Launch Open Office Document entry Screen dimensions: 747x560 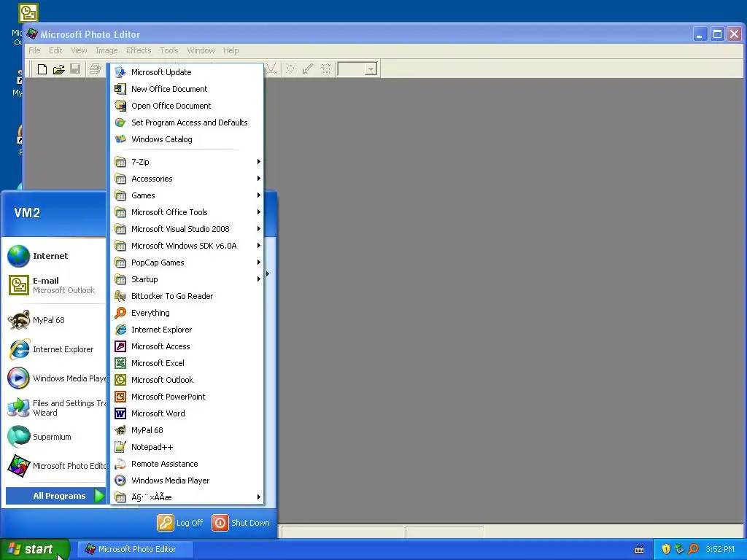[187, 106]
